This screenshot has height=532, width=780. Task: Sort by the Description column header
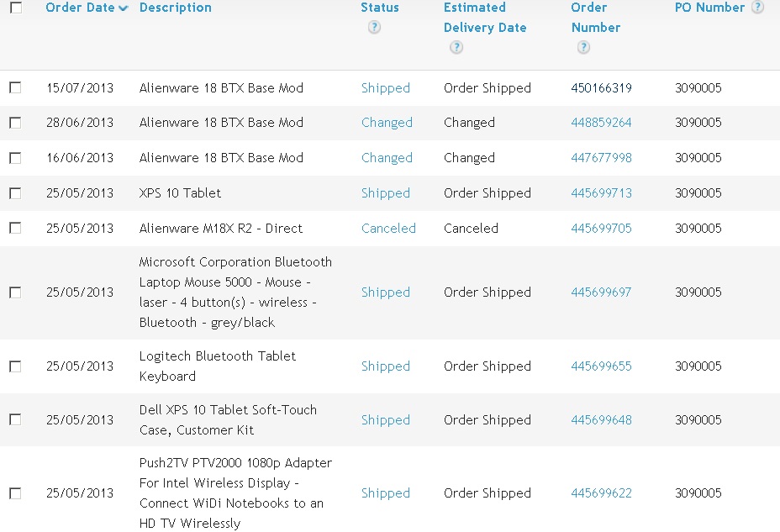(175, 8)
